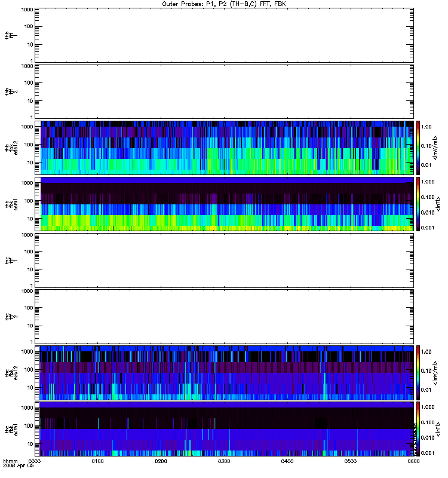Click the "thc fbk edc12" y-axis title
This screenshot has width=448, height=478.
click(x=11, y=372)
